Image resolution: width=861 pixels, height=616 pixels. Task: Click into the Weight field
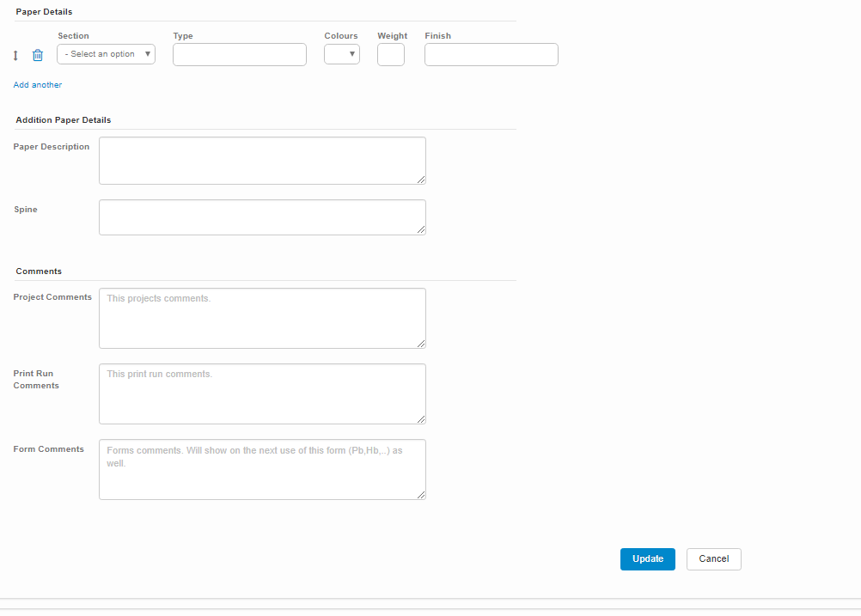390,54
